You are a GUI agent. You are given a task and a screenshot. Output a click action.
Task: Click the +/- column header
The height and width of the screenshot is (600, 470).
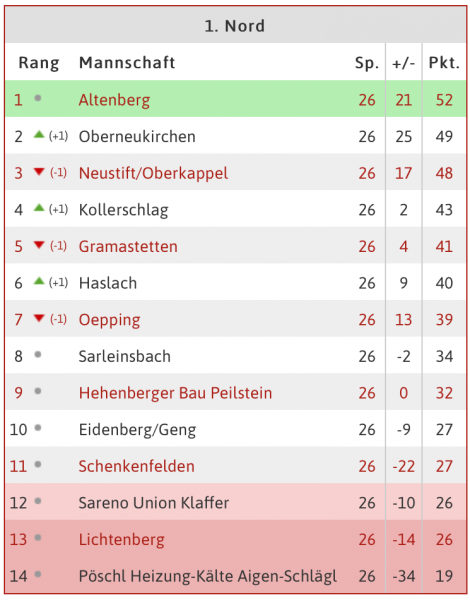(403, 63)
